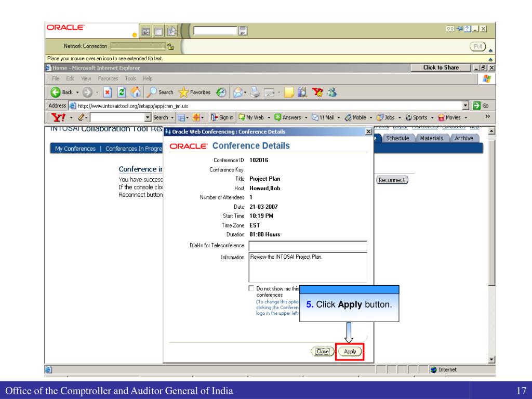The height and width of the screenshot is (399, 532).
Task: Click the Windows Messenger people icon
Action: point(332,92)
